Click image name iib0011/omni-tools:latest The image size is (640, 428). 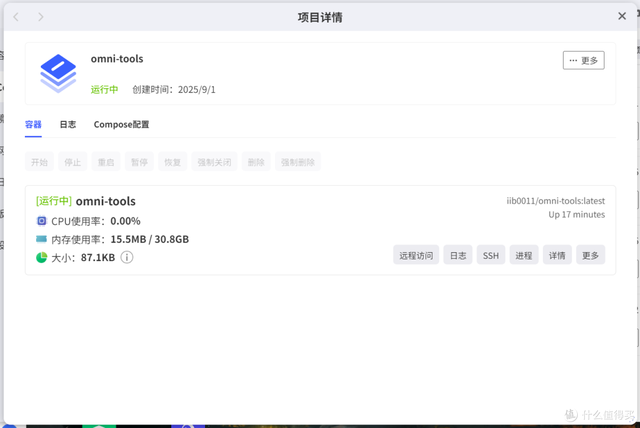556,201
